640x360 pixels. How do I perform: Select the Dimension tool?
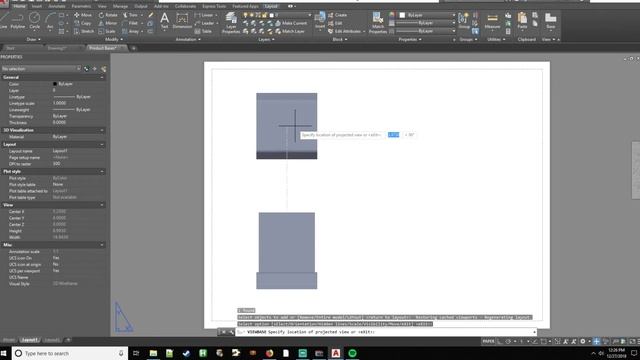coord(182,20)
